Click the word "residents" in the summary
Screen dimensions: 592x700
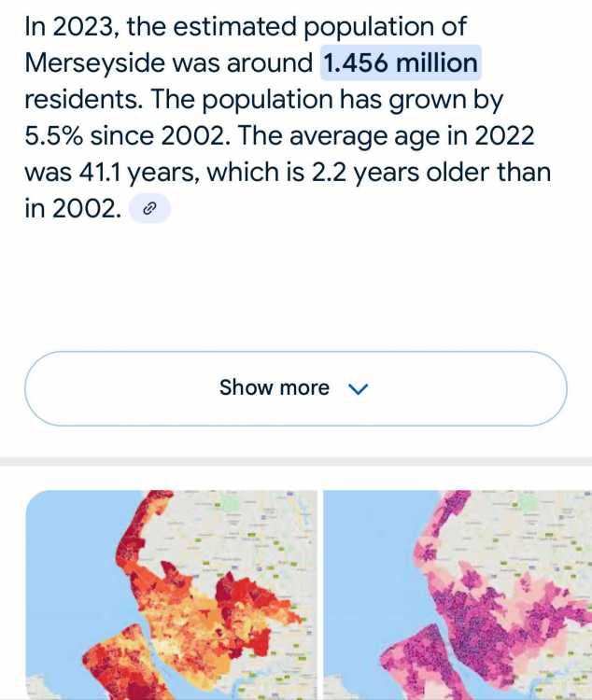(x=82, y=101)
